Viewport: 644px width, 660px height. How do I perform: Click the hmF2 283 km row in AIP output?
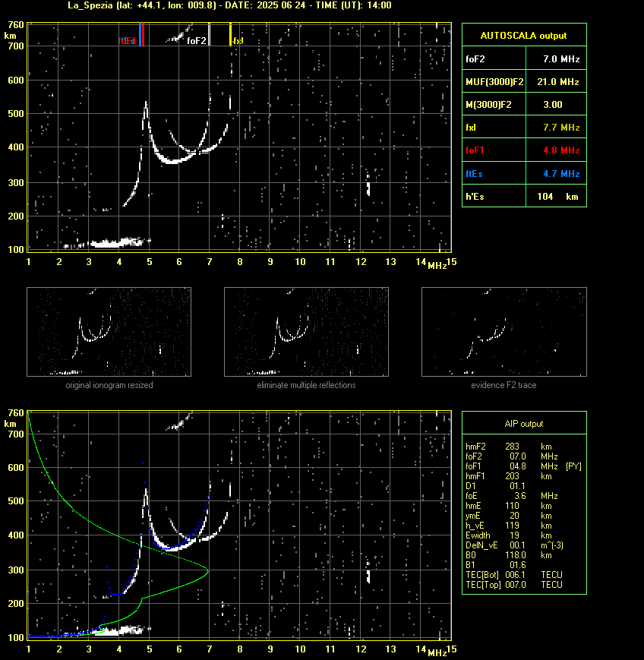coord(509,446)
